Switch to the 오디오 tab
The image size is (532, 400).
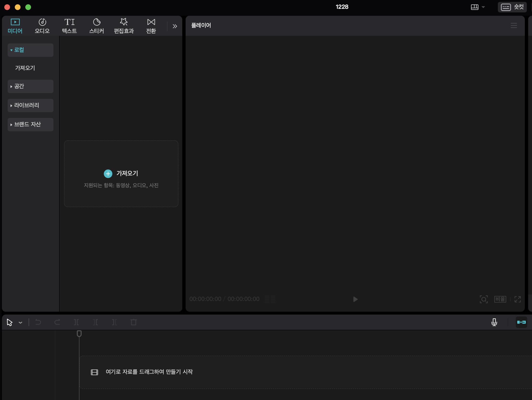[42, 26]
